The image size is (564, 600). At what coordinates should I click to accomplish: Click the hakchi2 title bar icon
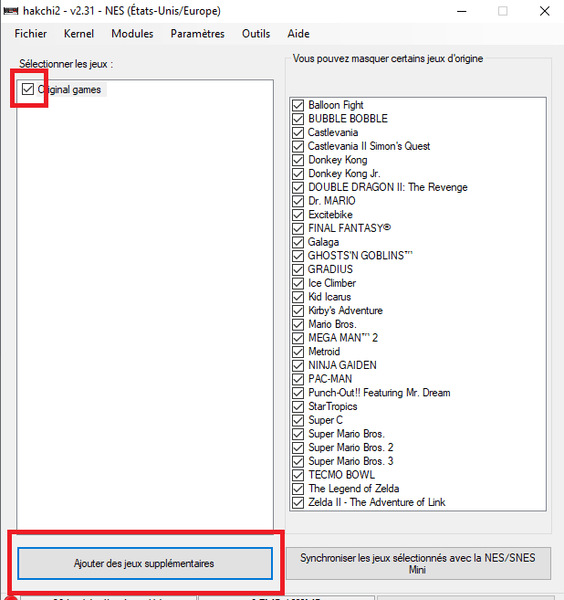coord(11,11)
